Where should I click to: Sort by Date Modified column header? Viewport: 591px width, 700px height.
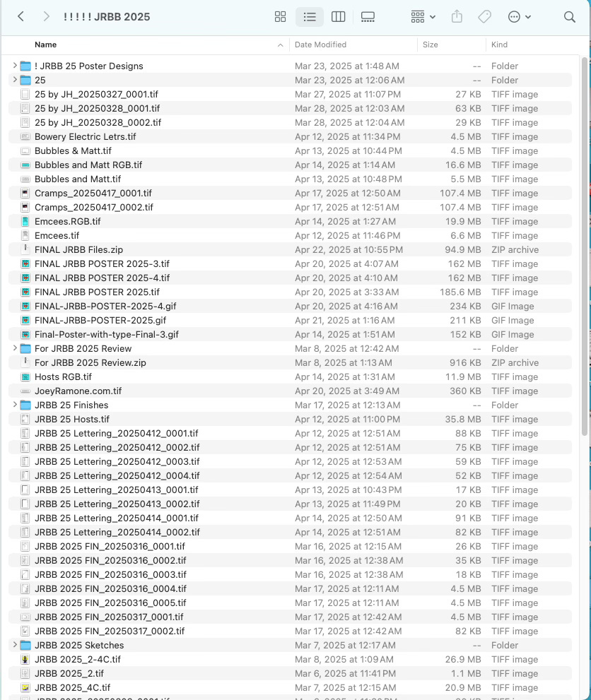pyautogui.click(x=320, y=45)
